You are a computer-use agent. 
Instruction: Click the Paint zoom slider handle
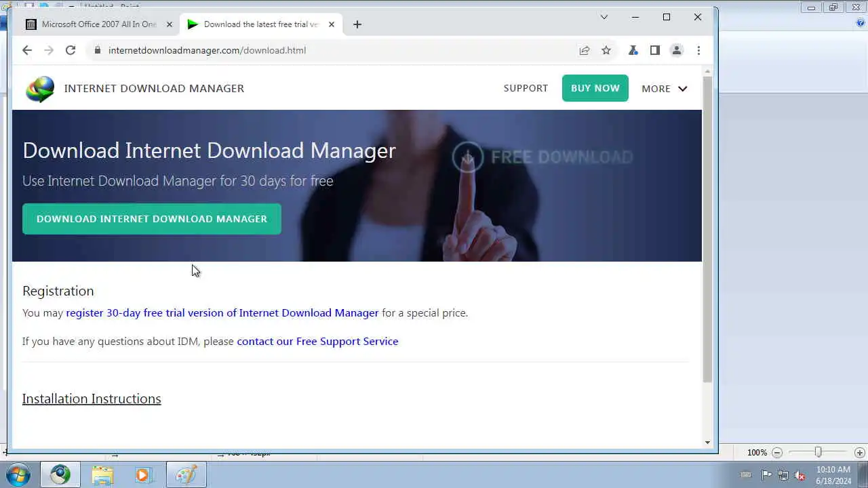tap(818, 452)
